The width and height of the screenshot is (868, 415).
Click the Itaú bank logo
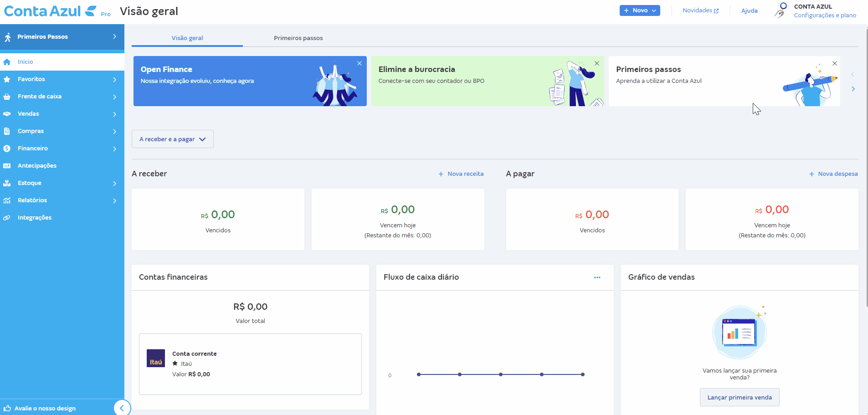pos(155,358)
